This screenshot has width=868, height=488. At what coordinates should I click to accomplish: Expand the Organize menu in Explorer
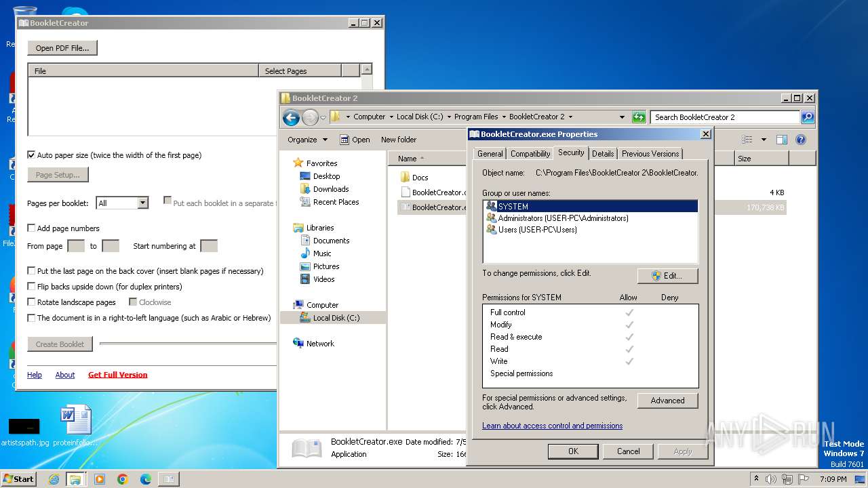(307, 140)
